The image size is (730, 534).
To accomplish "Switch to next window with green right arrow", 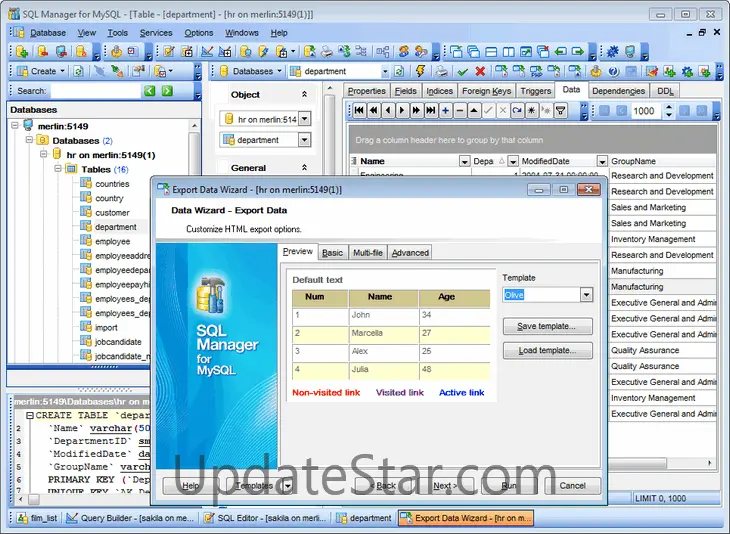I will click(578, 51).
